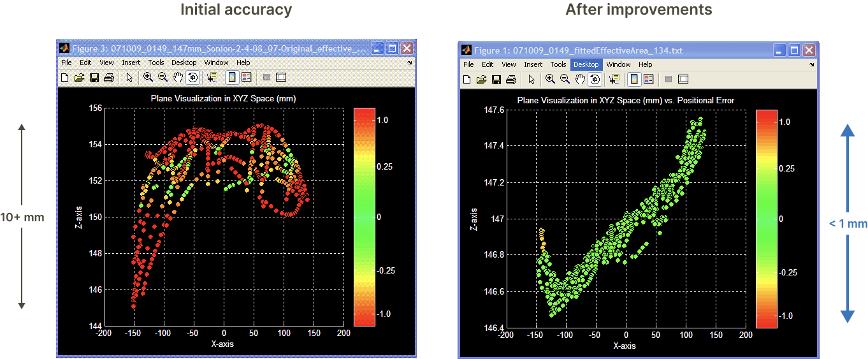Open Tools menu in Figure 1 window
This screenshot has height=359, width=868.
click(558, 64)
